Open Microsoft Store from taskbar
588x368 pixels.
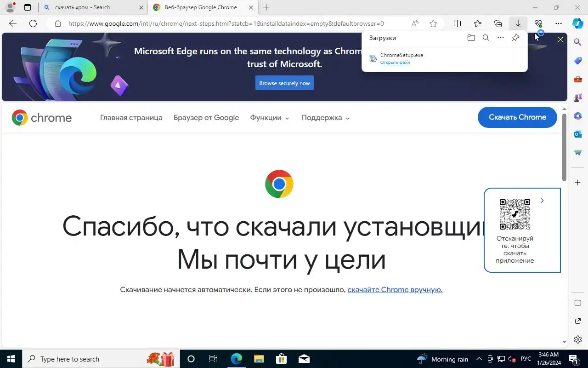click(x=281, y=359)
